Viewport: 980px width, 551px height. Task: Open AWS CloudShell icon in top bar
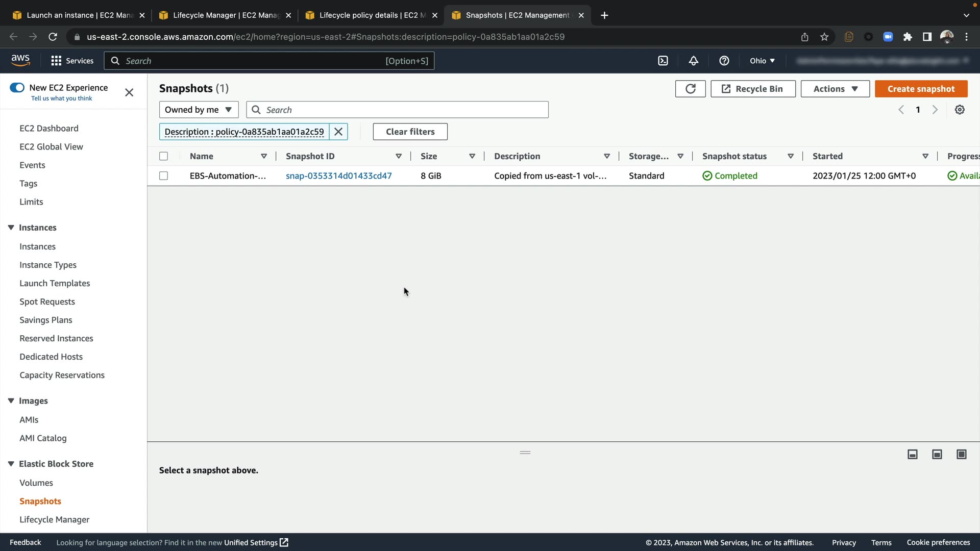point(663,61)
